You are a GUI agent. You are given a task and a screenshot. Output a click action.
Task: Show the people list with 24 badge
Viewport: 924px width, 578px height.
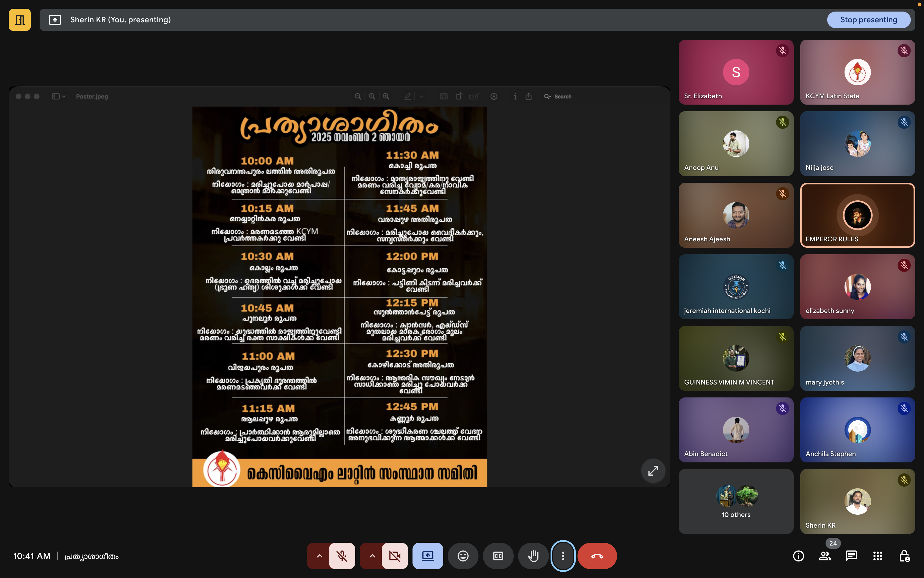(825, 556)
